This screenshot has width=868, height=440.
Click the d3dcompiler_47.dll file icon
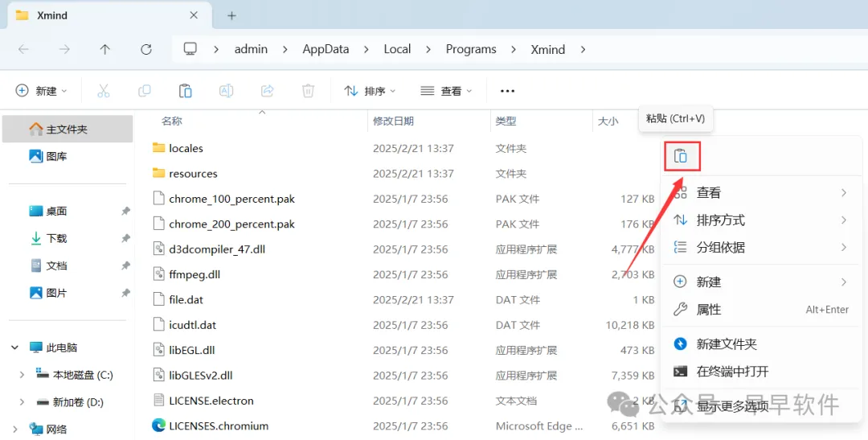click(159, 249)
